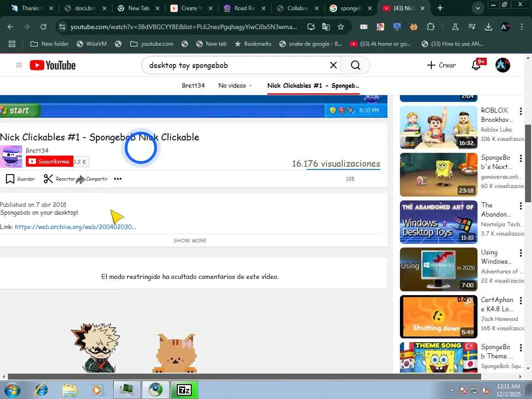Open 7-Zip from the taskbar
532x399 pixels.
point(184,390)
